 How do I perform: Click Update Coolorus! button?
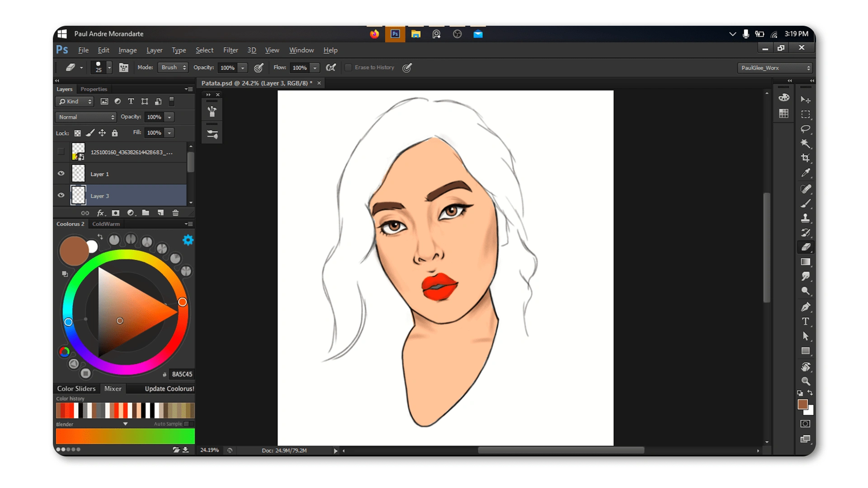[x=169, y=389]
